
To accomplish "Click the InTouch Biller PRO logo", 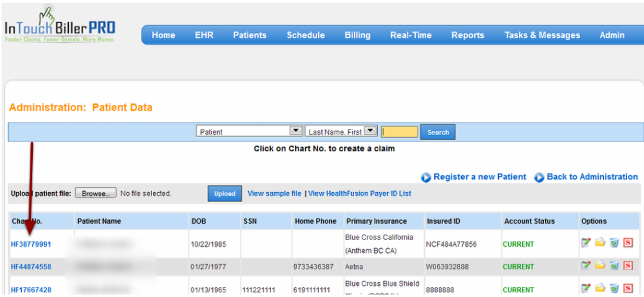I will 60,26.
